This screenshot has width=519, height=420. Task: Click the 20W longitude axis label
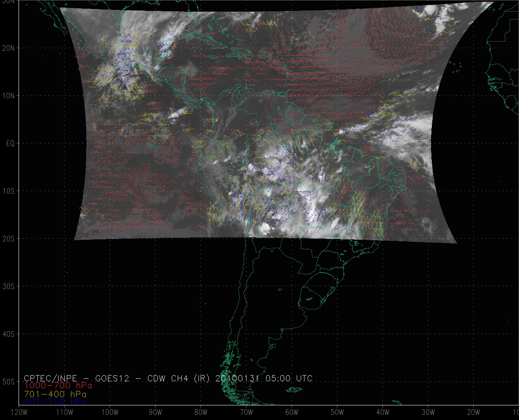(474, 412)
